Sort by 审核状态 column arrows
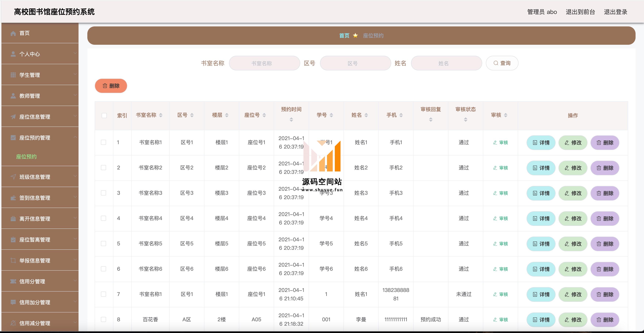 tap(465, 120)
